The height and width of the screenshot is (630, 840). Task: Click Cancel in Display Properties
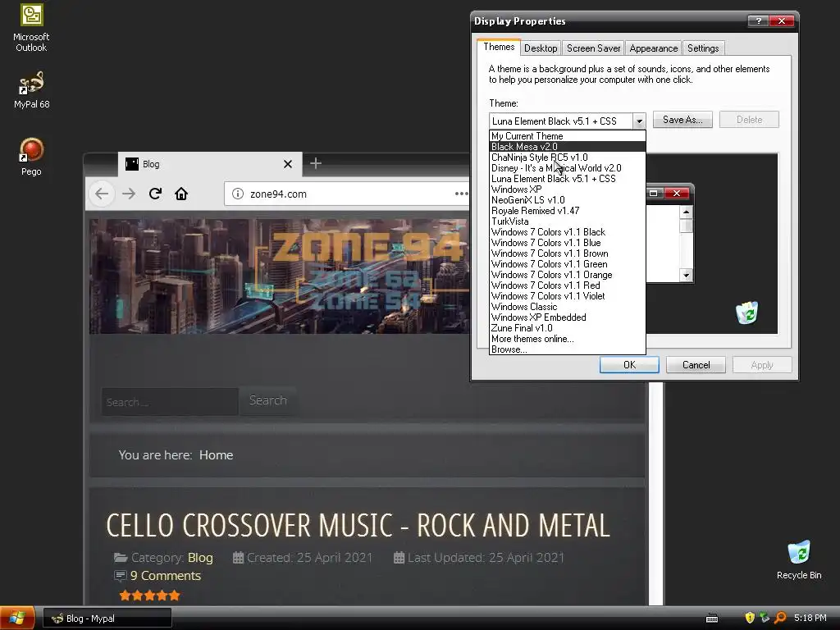(x=696, y=365)
